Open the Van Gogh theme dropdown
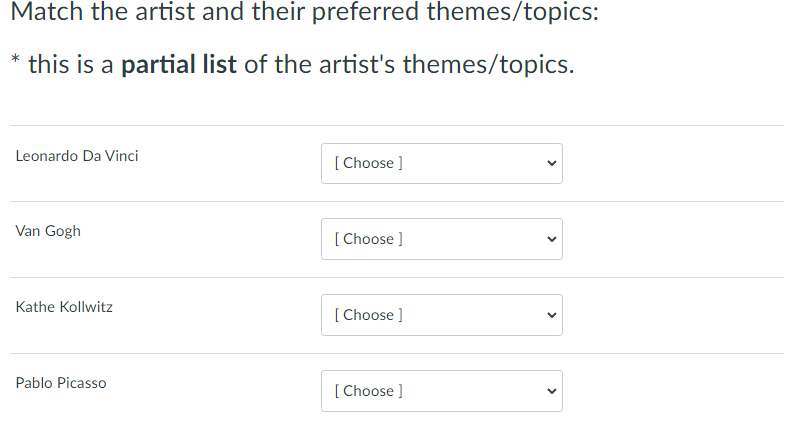This screenshot has width=786, height=421. coord(441,239)
